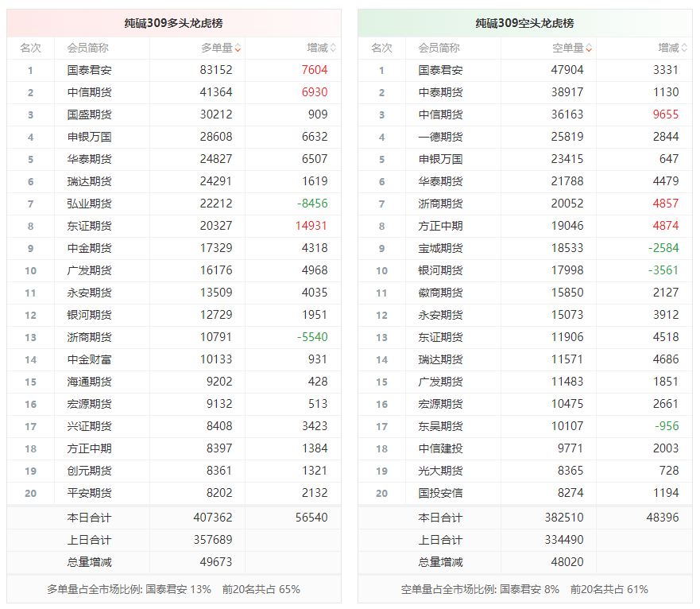Image resolution: width=700 pixels, height=609 pixels.
Task: Click the 14931 增减 value for 东证期货
Action: click(310, 226)
